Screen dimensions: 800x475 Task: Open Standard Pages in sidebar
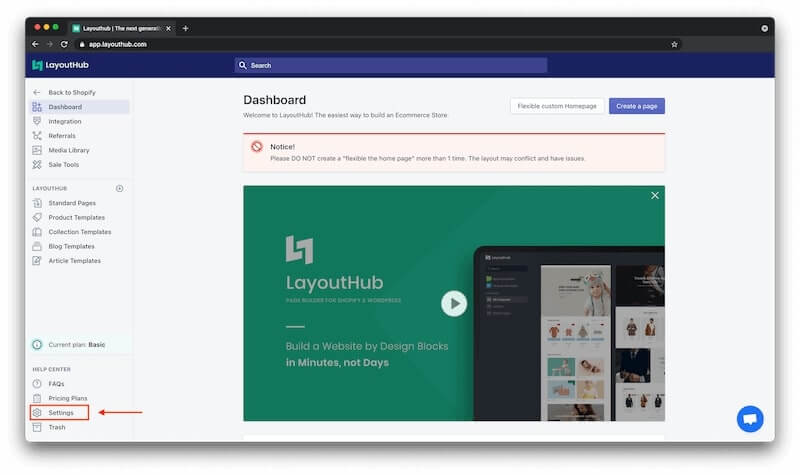click(x=72, y=203)
